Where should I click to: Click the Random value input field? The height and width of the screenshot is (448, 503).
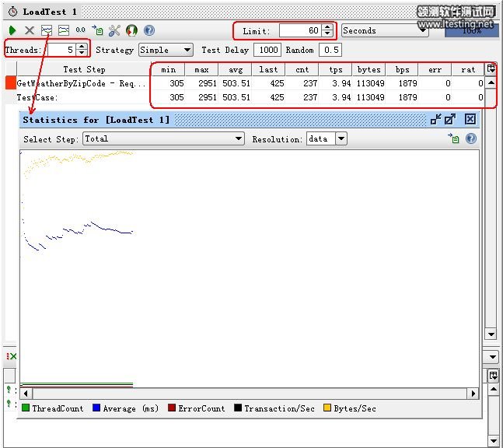click(331, 50)
